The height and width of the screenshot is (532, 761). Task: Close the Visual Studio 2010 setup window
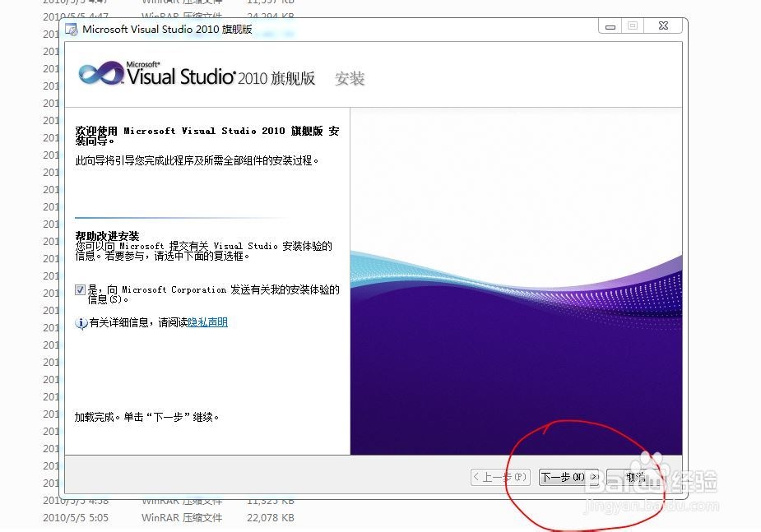[x=663, y=26]
